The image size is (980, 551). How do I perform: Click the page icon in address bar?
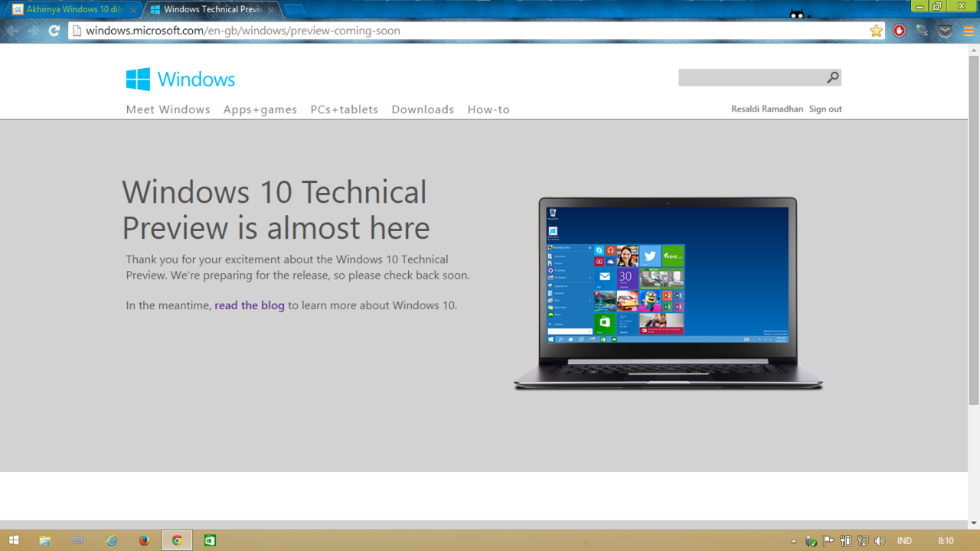pos(77,31)
